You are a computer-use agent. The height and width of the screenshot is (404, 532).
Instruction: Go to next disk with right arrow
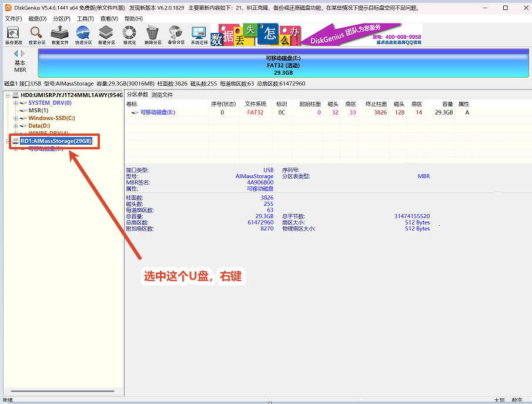pos(23,54)
